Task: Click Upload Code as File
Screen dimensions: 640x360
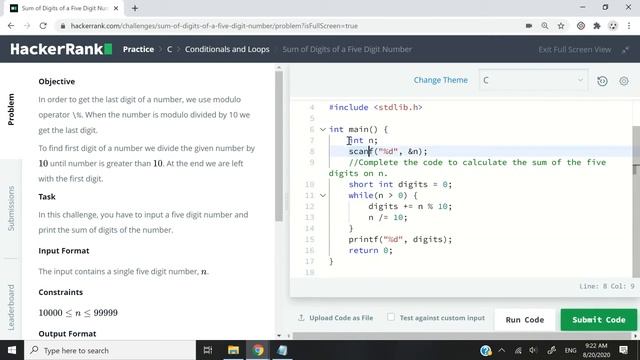Action: point(341,318)
